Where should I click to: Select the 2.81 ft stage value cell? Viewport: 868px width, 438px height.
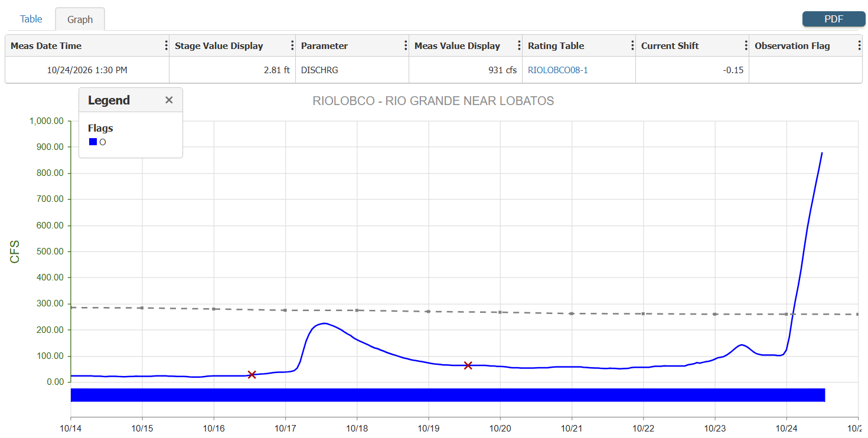coord(233,70)
